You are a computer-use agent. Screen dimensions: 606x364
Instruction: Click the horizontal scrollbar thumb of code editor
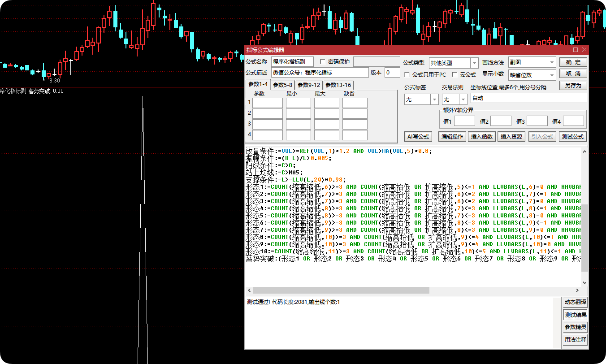(x=341, y=290)
